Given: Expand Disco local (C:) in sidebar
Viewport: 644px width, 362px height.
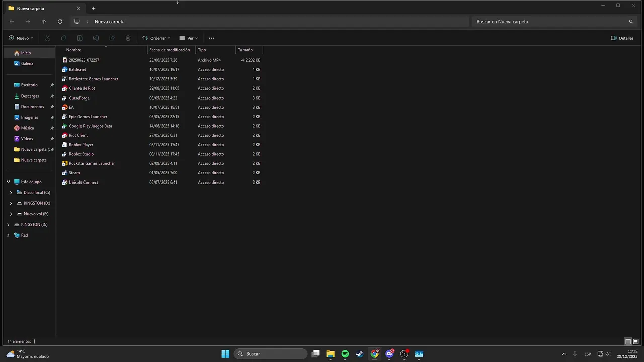Looking at the screenshot, I should coord(11,193).
